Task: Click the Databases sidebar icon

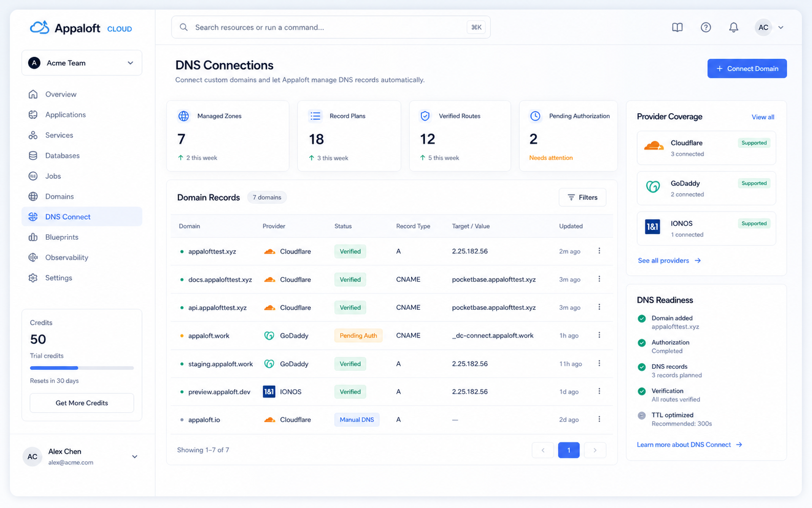Action: coord(33,156)
